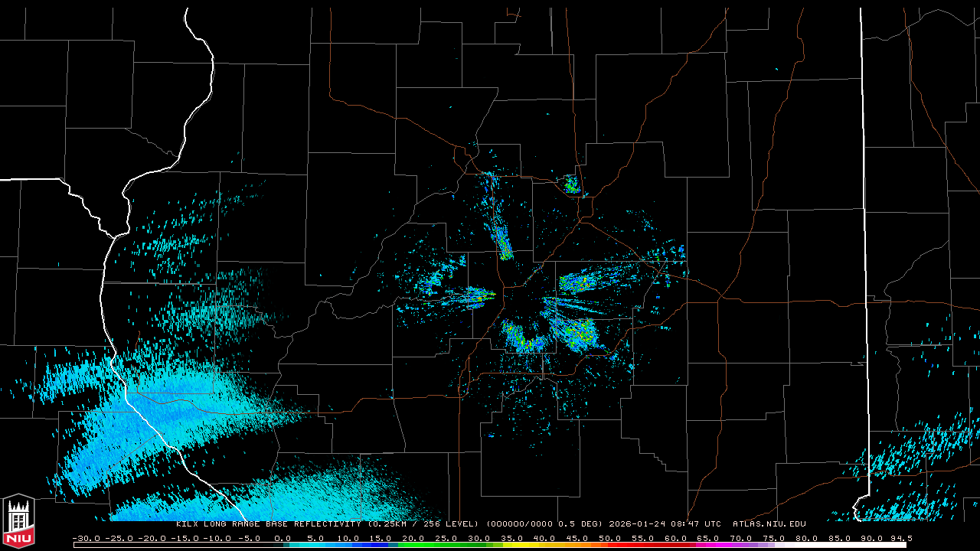980x551 pixels.
Task: Click the 80.0 label on the reflectivity scale
Action: coord(807,539)
